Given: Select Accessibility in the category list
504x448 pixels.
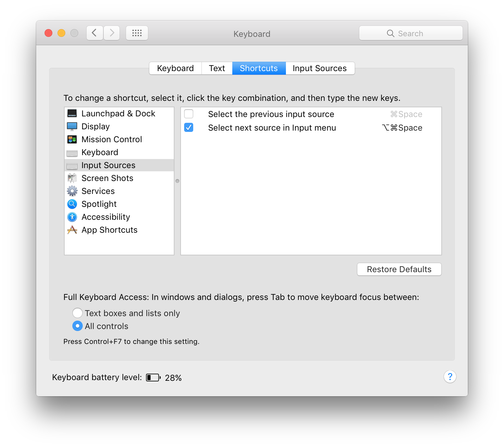Looking at the screenshot, I should (x=119, y=217).
